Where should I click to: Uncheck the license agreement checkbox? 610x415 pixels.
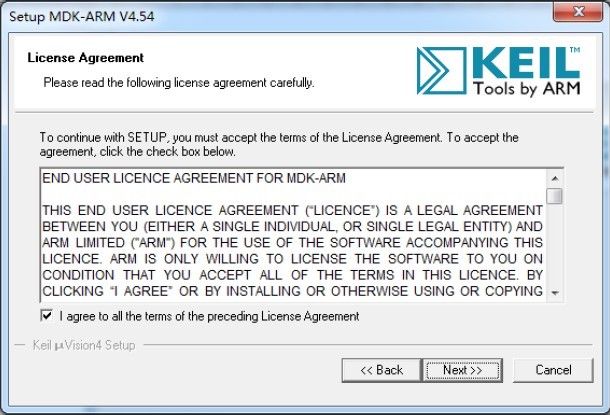coord(46,316)
